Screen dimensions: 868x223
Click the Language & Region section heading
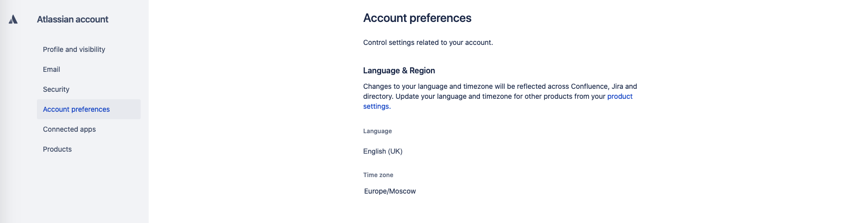[399, 71]
